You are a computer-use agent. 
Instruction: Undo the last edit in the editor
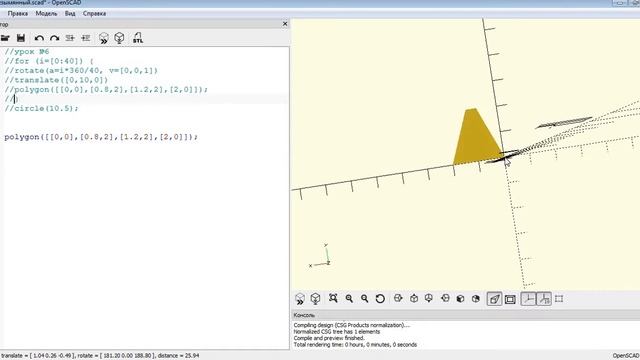(x=39, y=38)
